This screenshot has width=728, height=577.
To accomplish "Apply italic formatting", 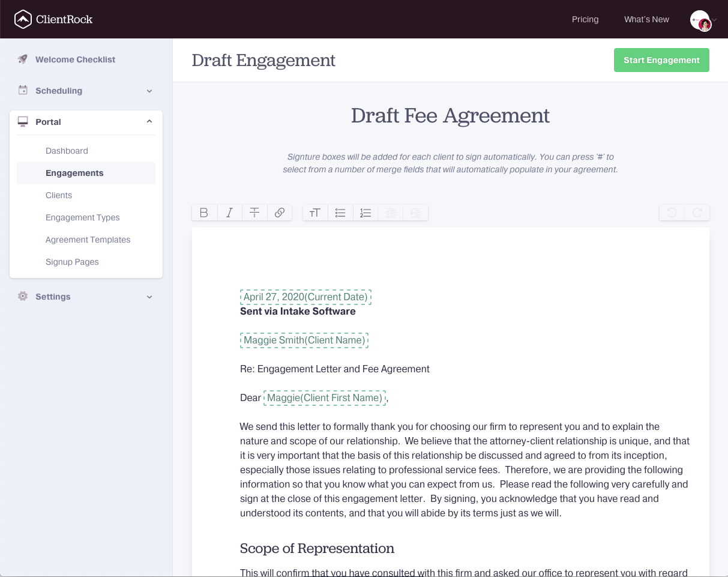I will click(x=229, y=212).
